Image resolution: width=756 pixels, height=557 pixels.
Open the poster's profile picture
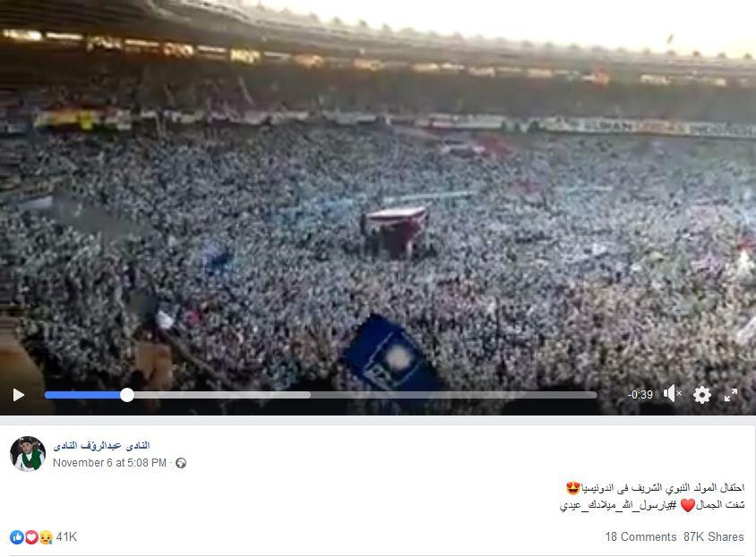coord(28,453)
